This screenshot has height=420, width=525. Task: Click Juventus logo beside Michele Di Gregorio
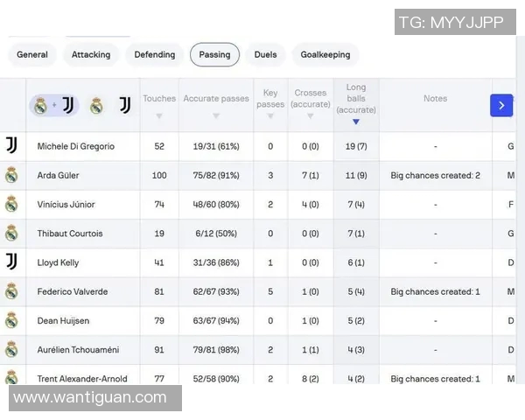11,145
